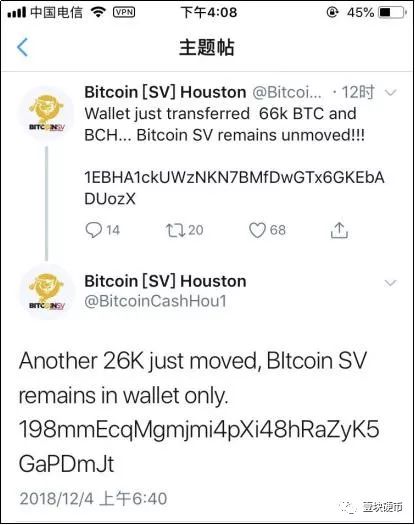Tap the share upload icon
Screen dimensions: 415x525
[x=339, y=230]
